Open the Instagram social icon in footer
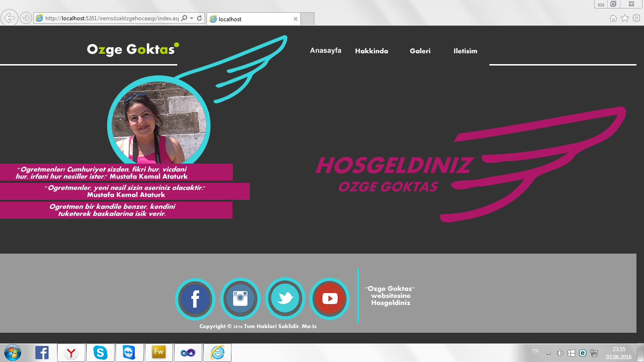644x362 pixels. pos(240,299)
